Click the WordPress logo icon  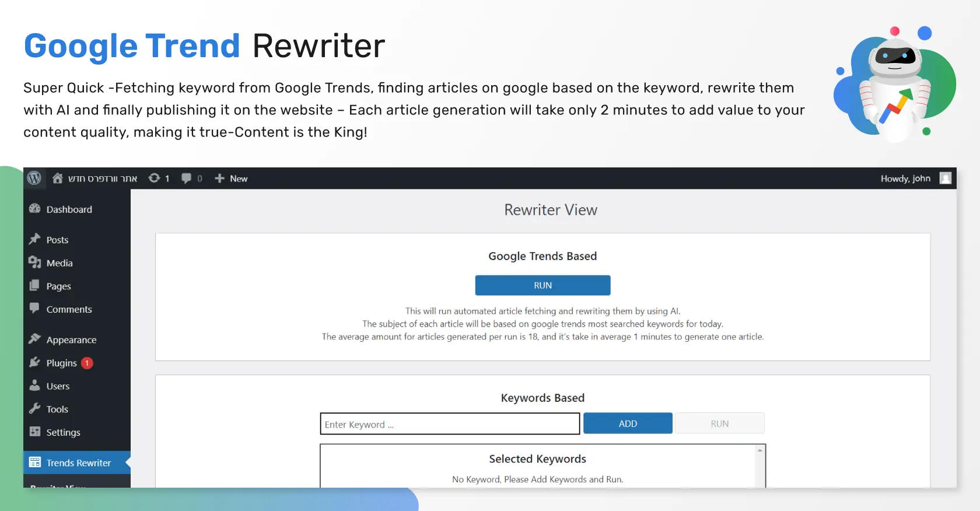point(34,178)
